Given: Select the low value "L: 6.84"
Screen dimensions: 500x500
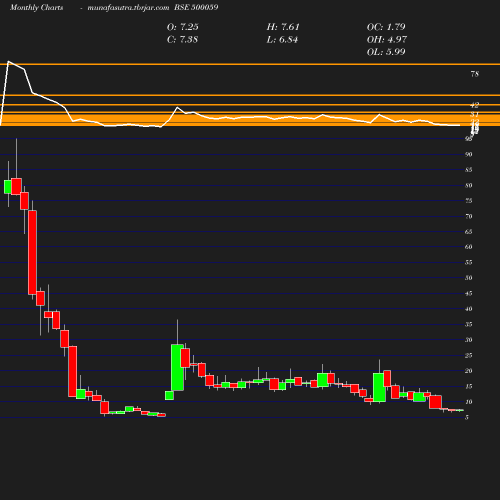Looking at the screenshot, I should point(282,40).
